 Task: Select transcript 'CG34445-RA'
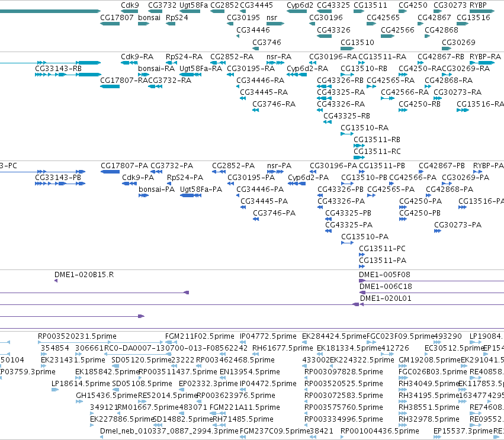264,92
